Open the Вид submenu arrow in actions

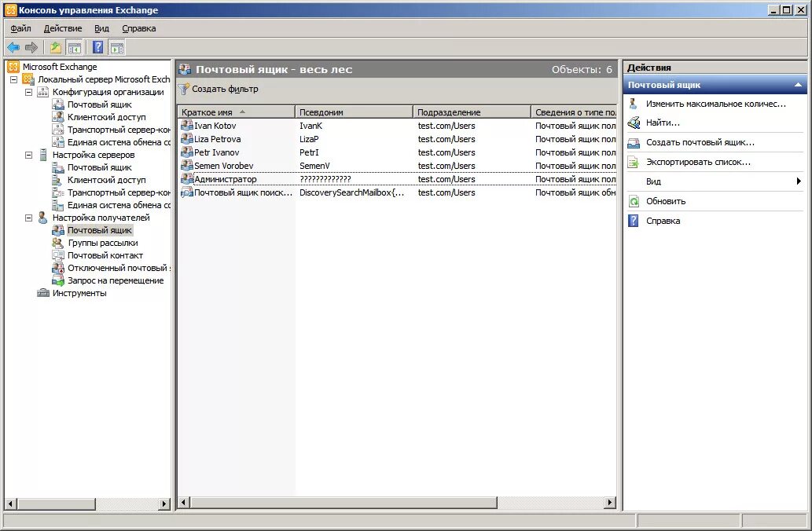click(799, 181)
